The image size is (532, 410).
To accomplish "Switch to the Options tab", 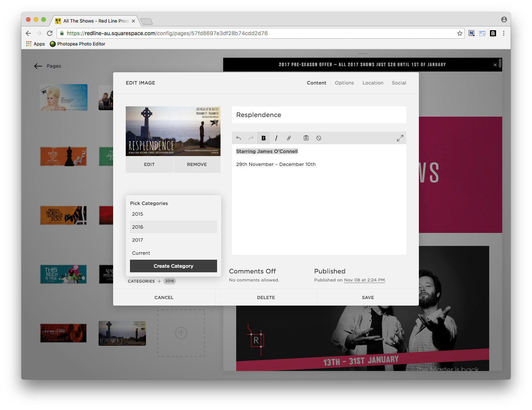I will [344, 83].
